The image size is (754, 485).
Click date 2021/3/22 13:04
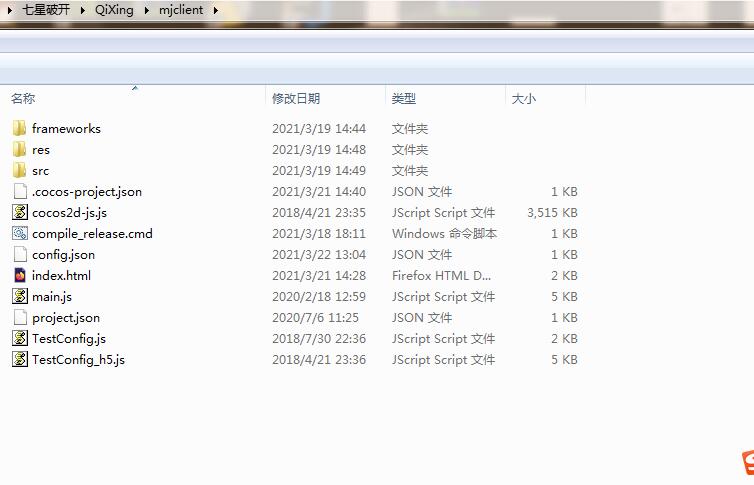click(x=319, y=254)
